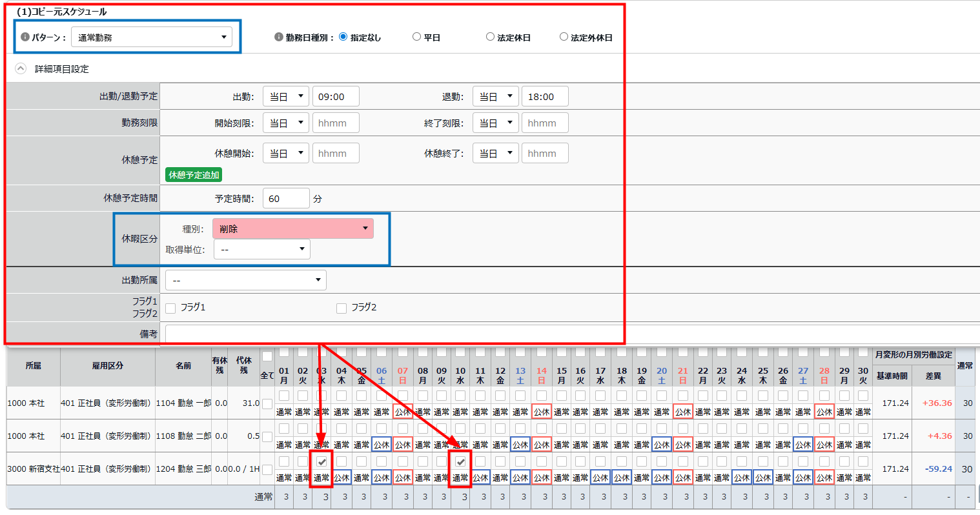Click the 退勤 time field showing 18:00
The width and height of the screenshot is (980, 515).
click(545, 96)
